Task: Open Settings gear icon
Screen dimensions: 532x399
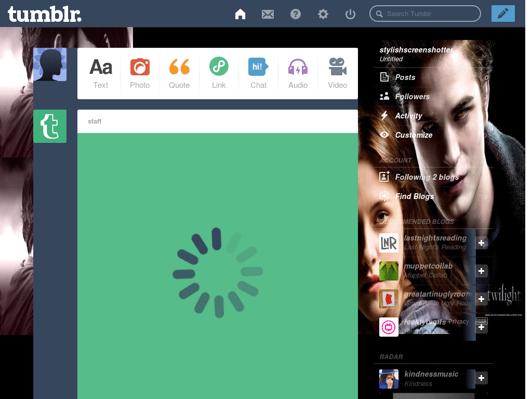Action: [323, 14]
